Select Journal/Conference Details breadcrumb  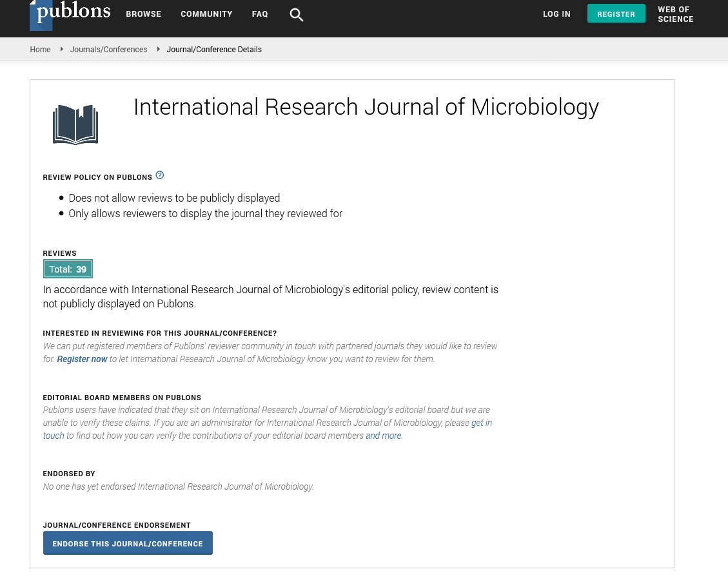pos(214,50)
